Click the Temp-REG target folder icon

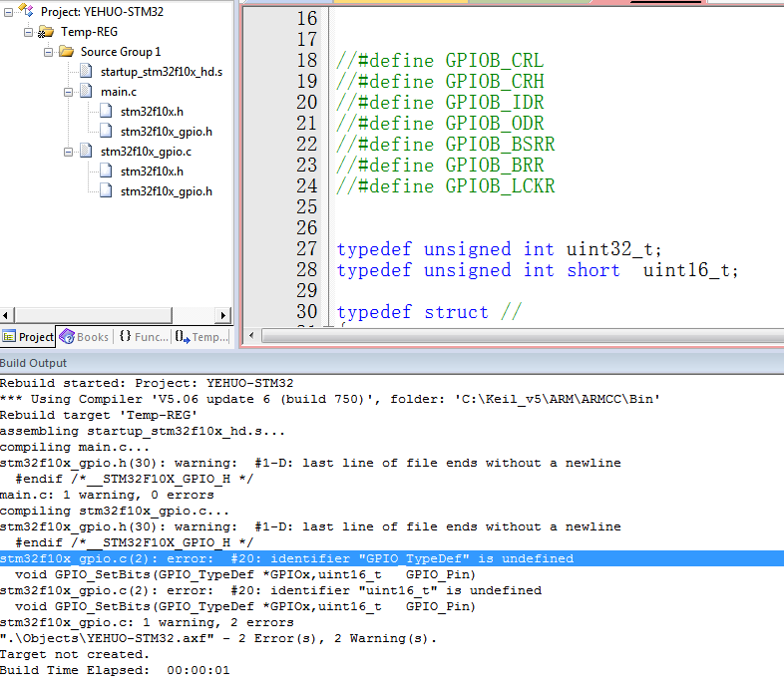point(46,32)
